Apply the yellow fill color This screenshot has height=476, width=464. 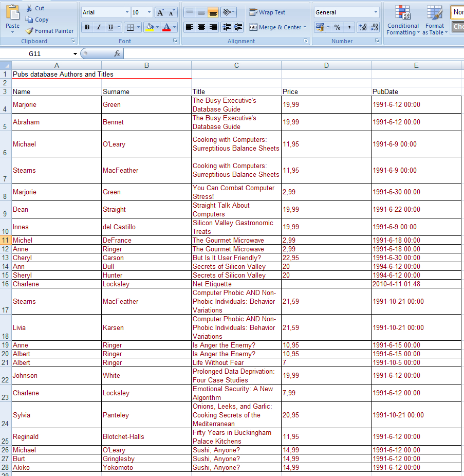[x=150, y=27]
